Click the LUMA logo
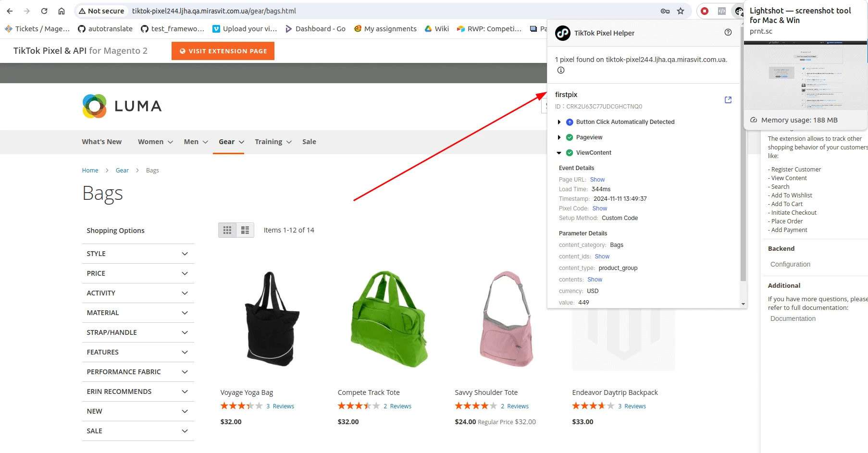868x453 pixels. coord(122,106)
